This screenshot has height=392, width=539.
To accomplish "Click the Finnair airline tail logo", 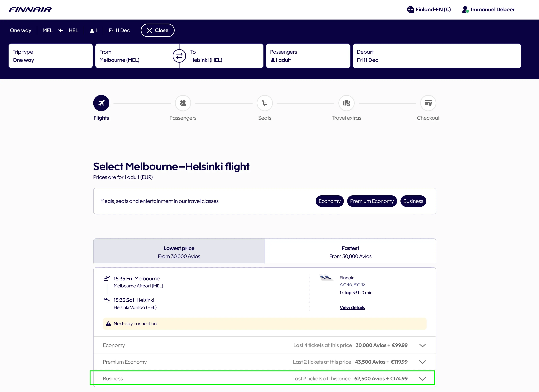I will (x=326, y=277).
